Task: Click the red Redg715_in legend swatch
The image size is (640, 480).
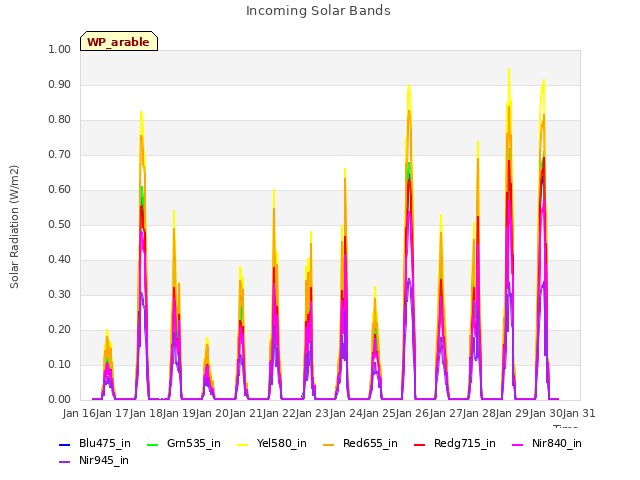Action: point(420,444)
